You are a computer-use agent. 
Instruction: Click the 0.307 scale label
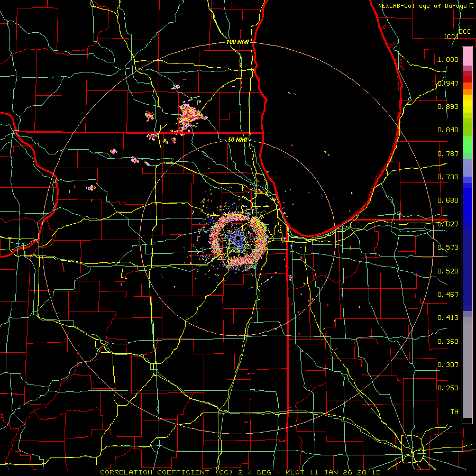pos(448,365)
